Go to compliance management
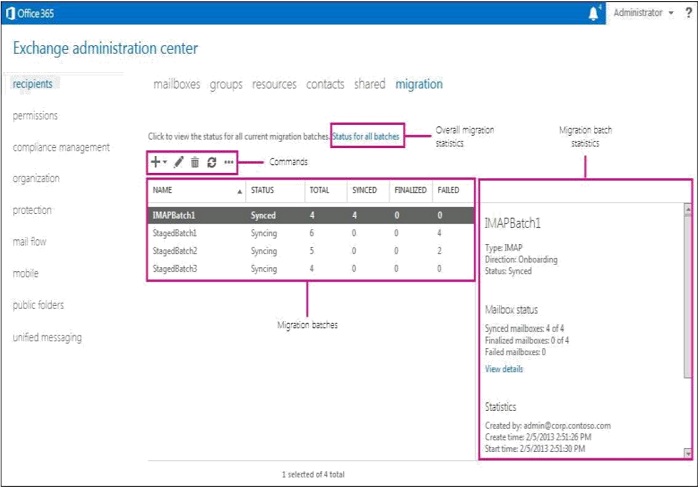This screenshot has width=700, height=488. click(x=61, y=147)
